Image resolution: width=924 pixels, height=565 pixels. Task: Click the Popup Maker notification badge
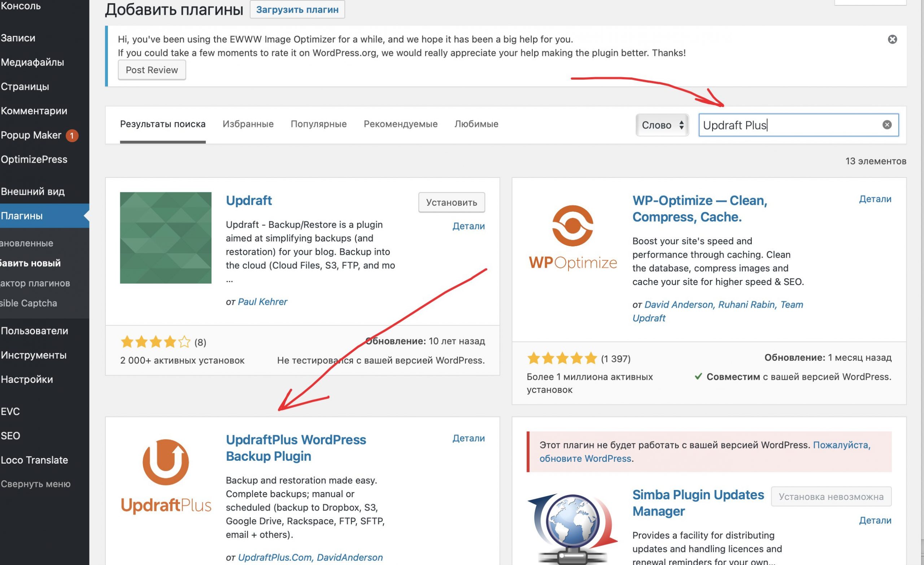[x=72, y=135]
